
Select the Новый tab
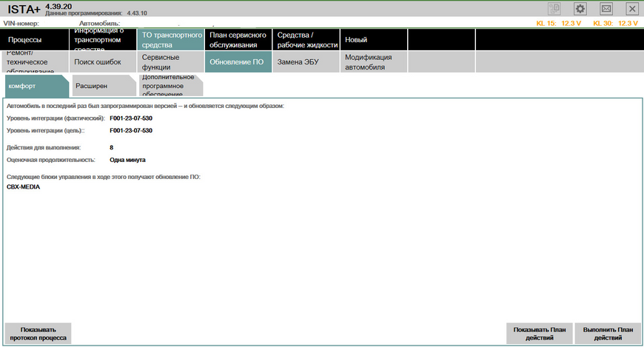[x=374, y=40]
